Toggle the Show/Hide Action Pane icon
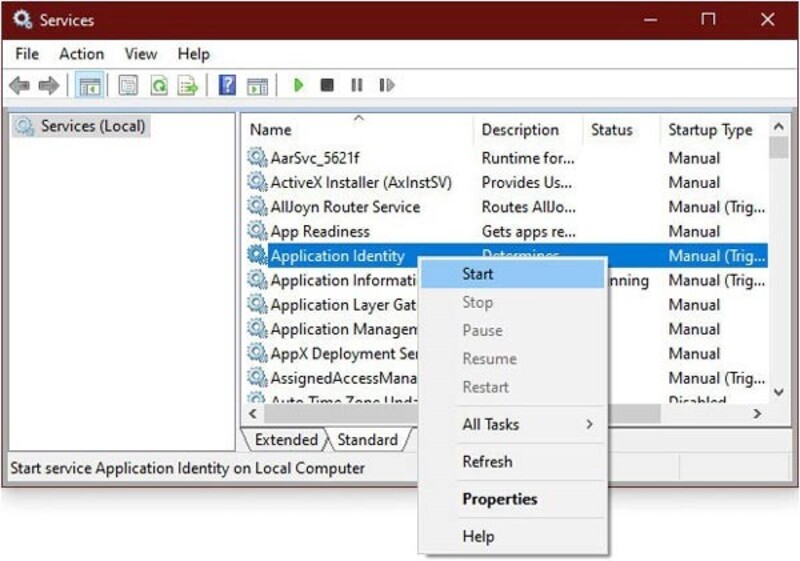The width and height of the screenshot is (800, 561). click(257, 86)
